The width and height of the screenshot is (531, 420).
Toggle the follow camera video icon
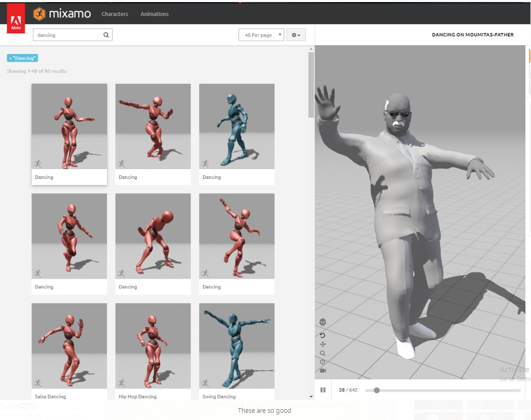323,371
